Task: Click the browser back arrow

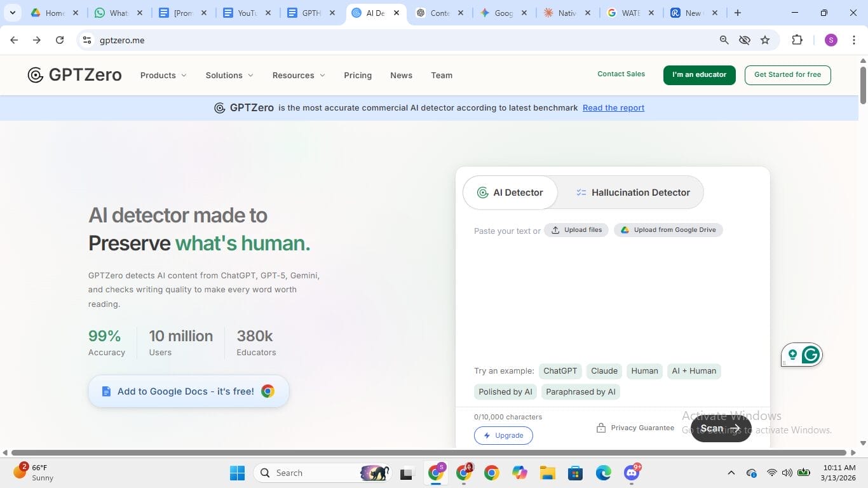Action: click(14, 40)
